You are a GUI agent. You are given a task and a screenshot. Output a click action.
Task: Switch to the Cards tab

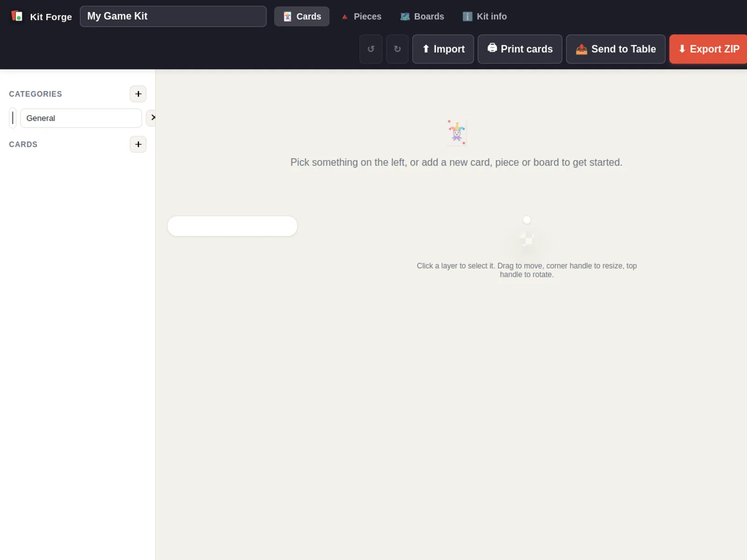(x=302, y=16)
